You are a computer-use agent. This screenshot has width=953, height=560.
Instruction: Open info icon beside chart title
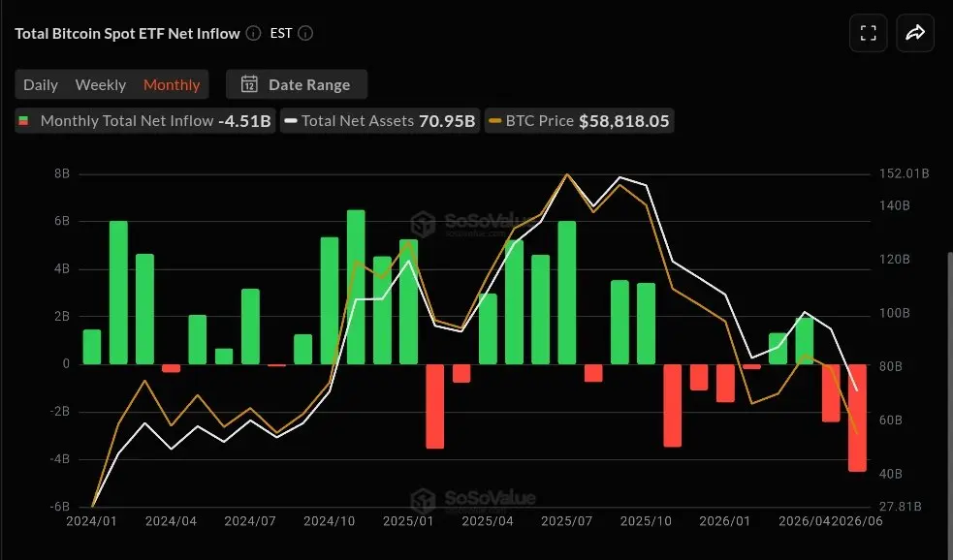pyautogui.click(x=253, y=33)
